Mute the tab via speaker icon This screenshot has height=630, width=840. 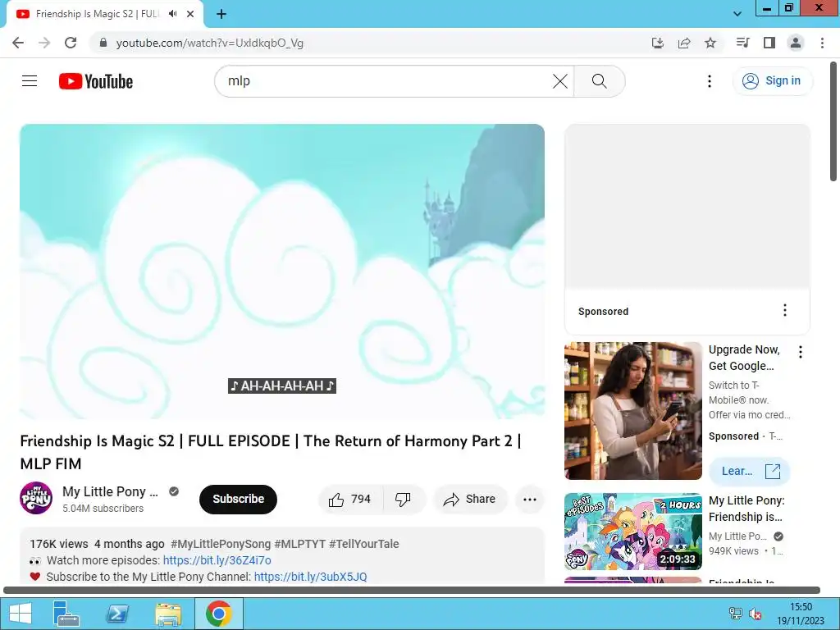[x=172, y=14]
